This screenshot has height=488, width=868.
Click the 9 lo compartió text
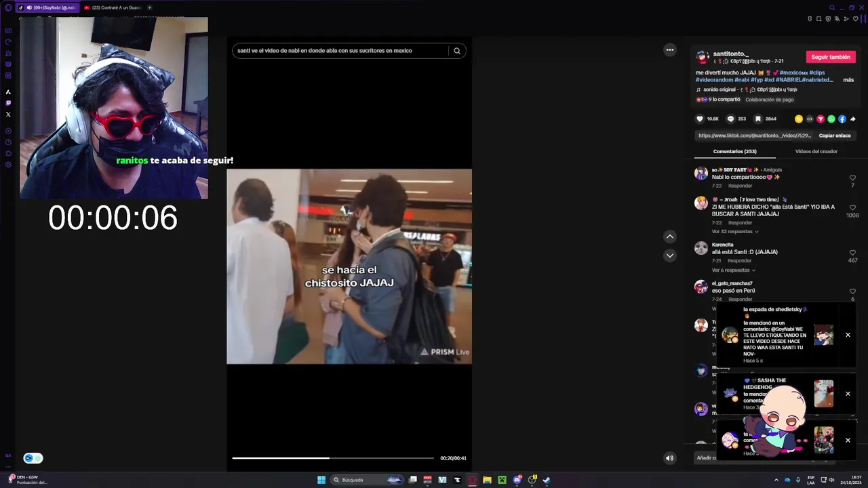pyautogui.click(x=724, y=100)
